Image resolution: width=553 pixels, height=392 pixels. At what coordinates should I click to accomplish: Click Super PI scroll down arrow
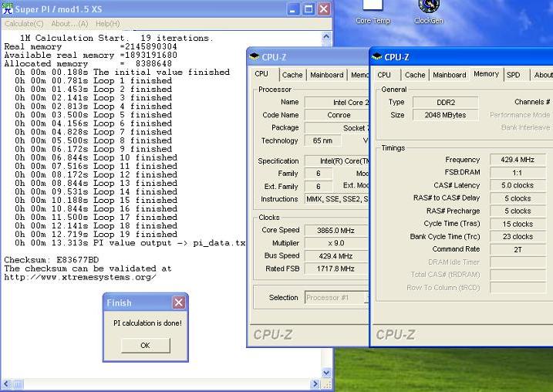click(x=326, y=373)
